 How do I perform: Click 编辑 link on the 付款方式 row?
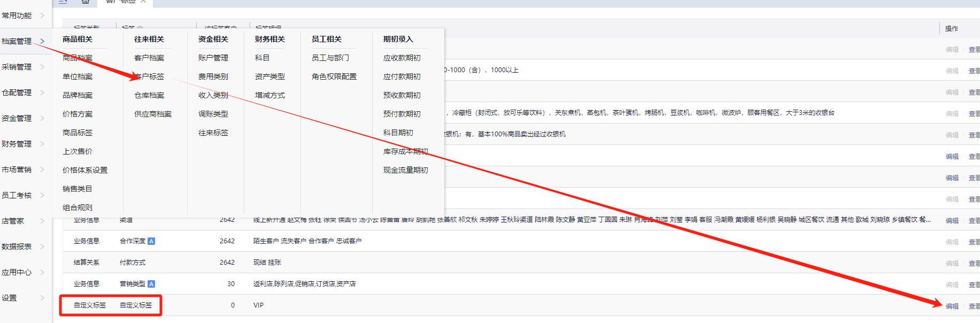[952, 263]
